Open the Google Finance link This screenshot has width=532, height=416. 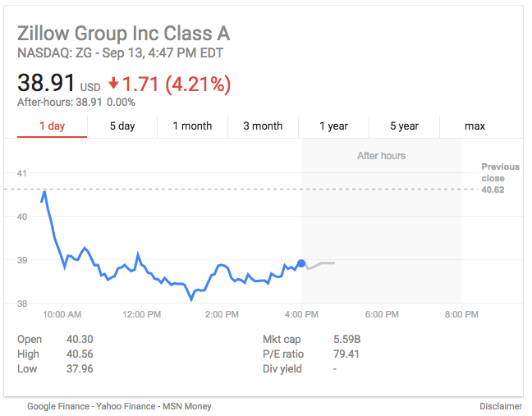coord(60,406)
